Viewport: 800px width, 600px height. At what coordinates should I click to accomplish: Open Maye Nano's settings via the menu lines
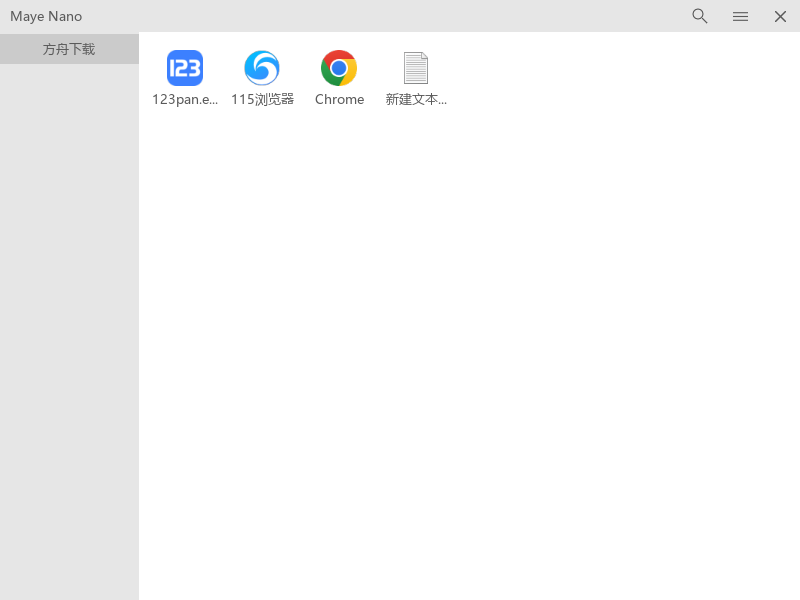[740, 16]
